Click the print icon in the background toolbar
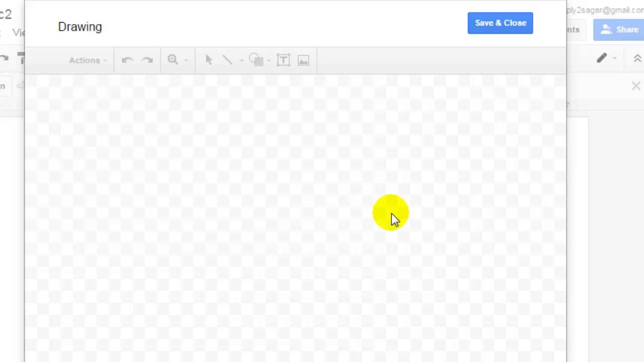The height and width of the screenshot is (362, 644). (x=22, y=59)
